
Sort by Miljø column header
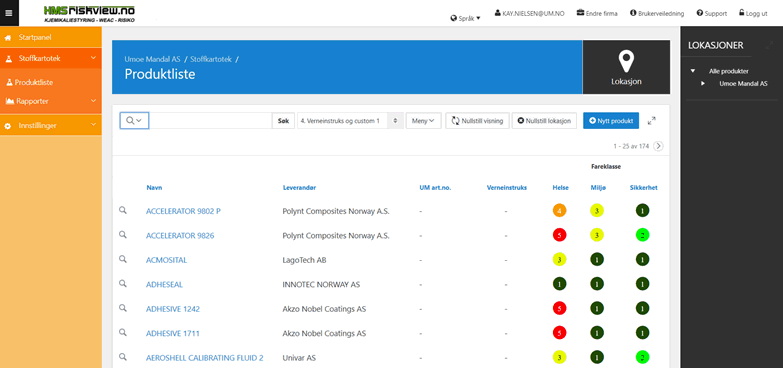point(597,188)
